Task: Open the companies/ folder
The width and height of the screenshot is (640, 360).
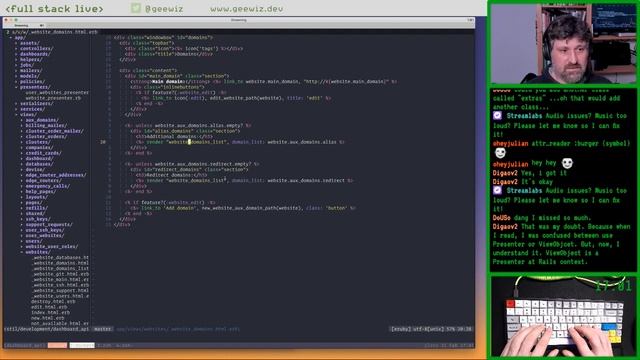Action: pyautogui.click(x=39, y=148)
